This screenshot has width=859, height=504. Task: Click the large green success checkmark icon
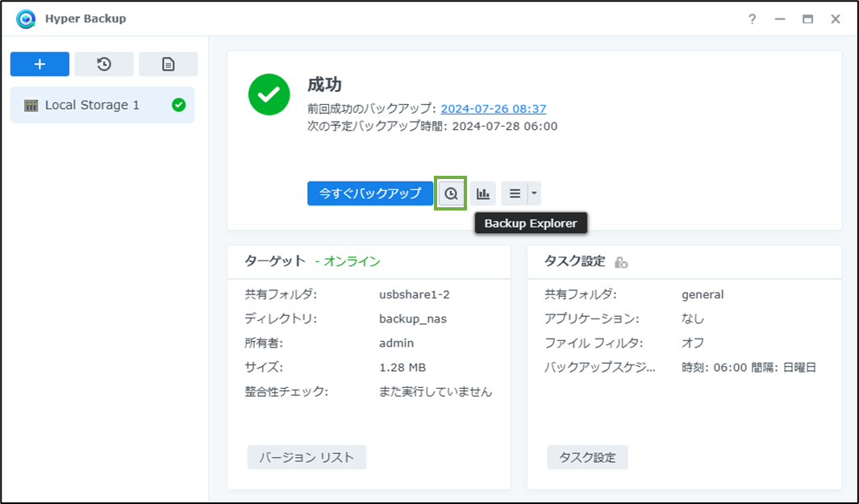click(269, 94)
